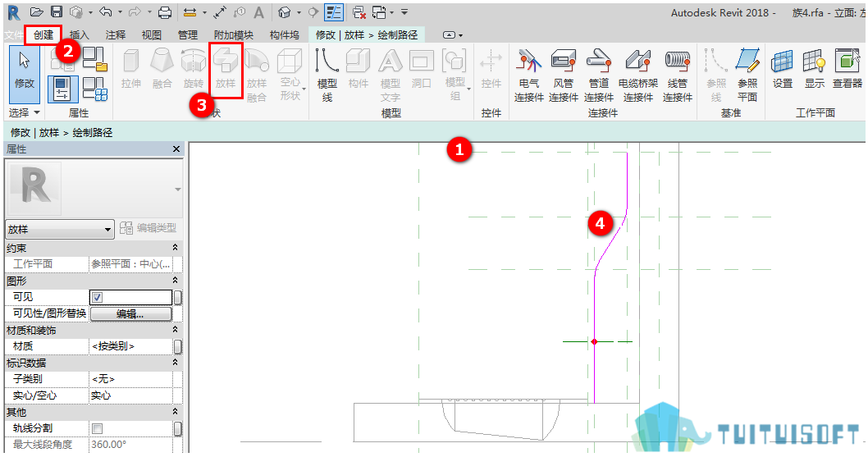
Task: Open the 设置 work plane settings
Action: (782, 68)
